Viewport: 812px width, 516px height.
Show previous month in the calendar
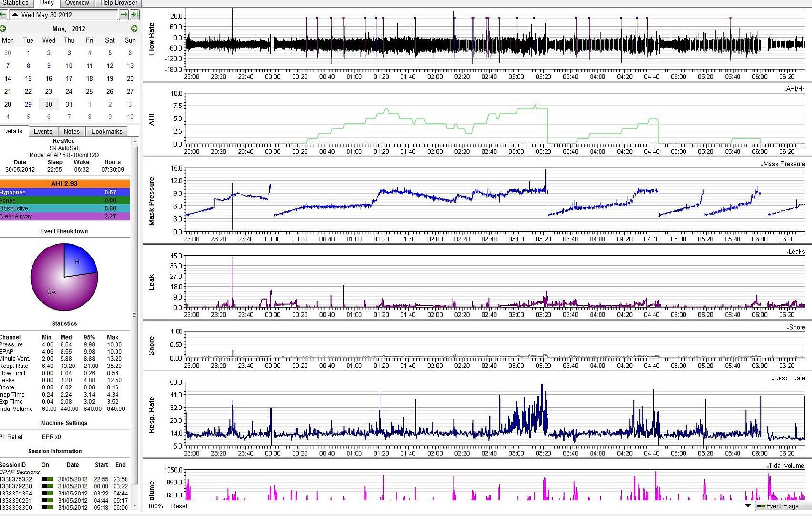(3, 29)
